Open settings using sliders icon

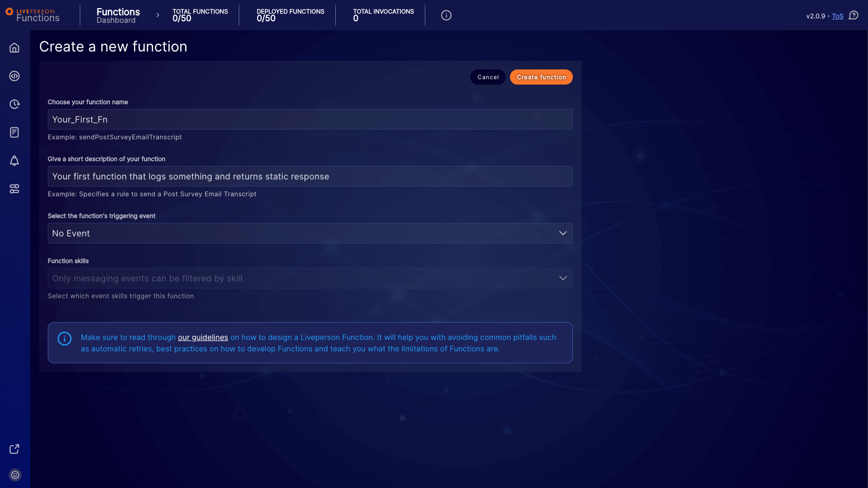click(x=14, y=189)
